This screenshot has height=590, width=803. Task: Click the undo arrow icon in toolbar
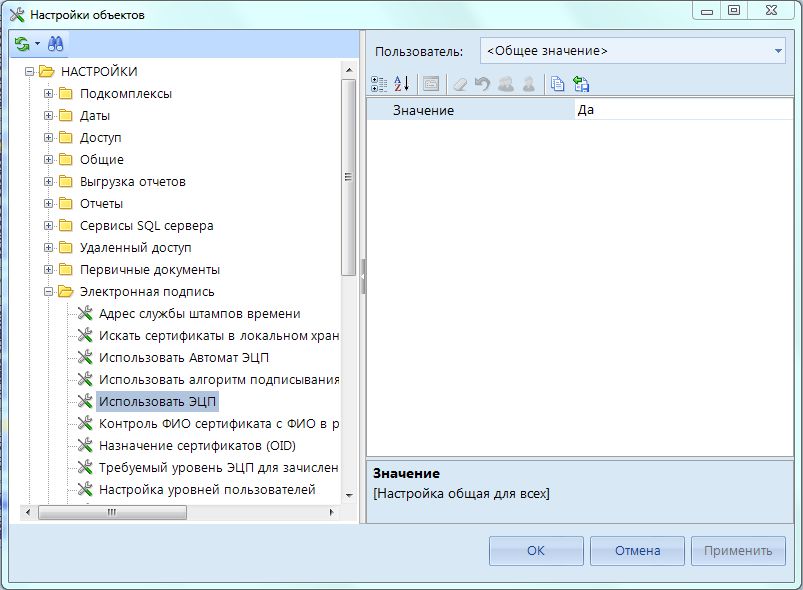[483, 85]
